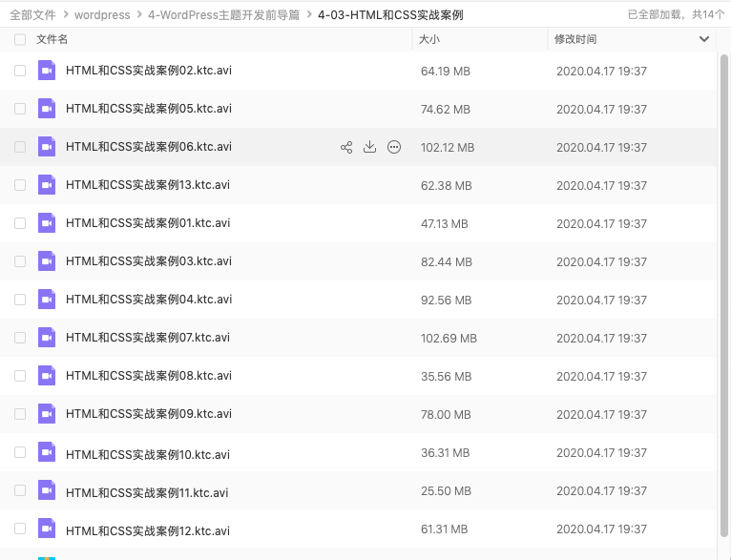Click size value 47.13 MB
Image resolution: width=731 pixels, height=560 pixels.
coord(445,223)
